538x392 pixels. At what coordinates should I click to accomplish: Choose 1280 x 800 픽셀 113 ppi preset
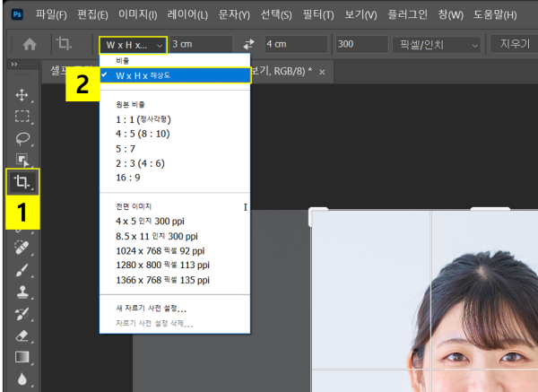click(x=175, y=266)
